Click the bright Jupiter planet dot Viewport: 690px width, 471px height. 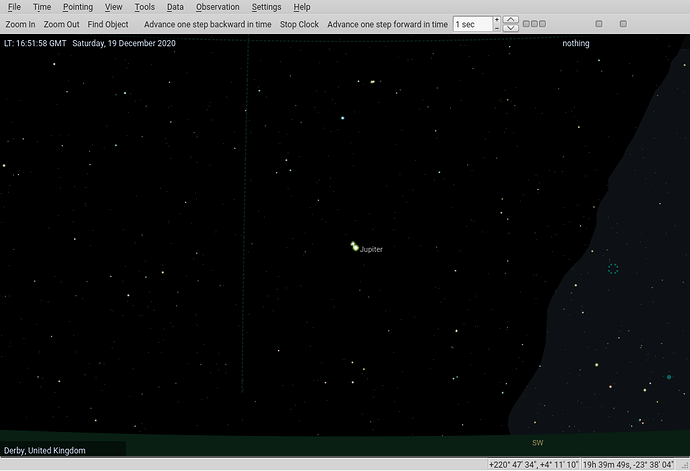click(x=356, y=248)
